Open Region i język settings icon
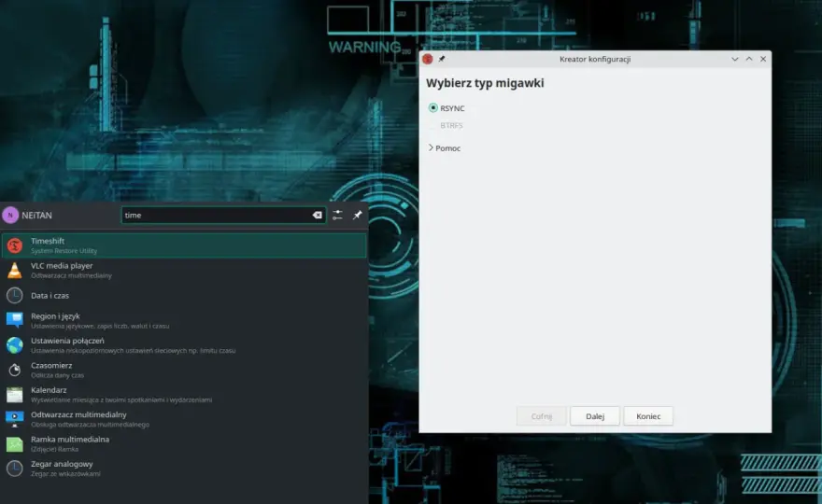822x504 pixels. 15,319
